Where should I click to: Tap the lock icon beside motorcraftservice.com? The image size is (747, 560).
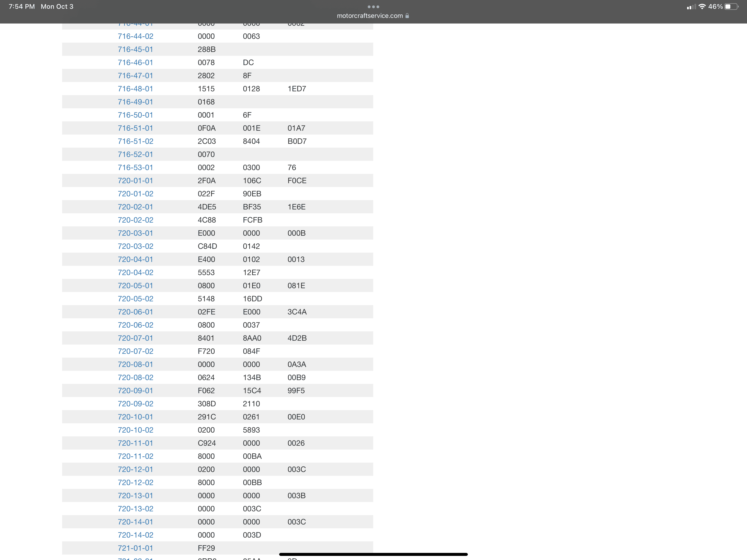click(x=407, y=16)
